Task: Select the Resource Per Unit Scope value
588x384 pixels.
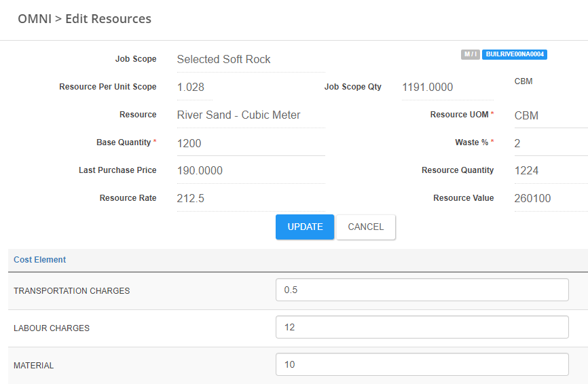Action: click(194, 88)
